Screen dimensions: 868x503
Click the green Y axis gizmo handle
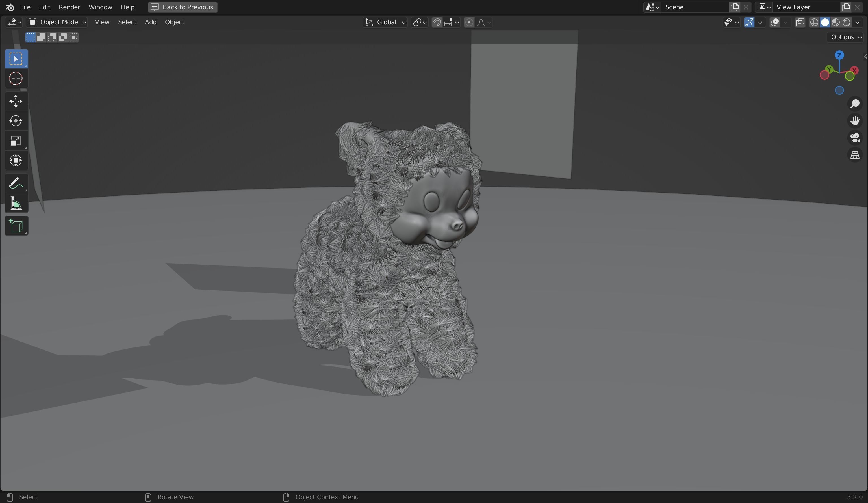[829, 70]
